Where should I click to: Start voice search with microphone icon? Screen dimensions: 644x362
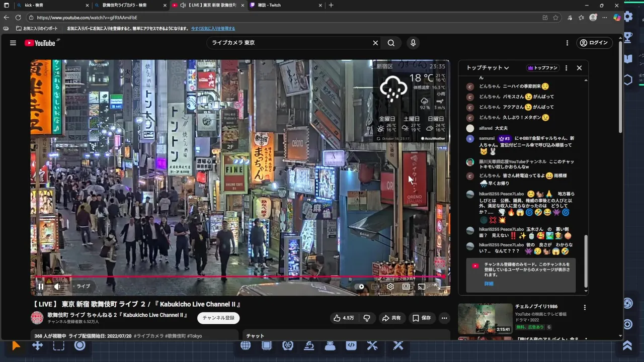pos(413,43)
